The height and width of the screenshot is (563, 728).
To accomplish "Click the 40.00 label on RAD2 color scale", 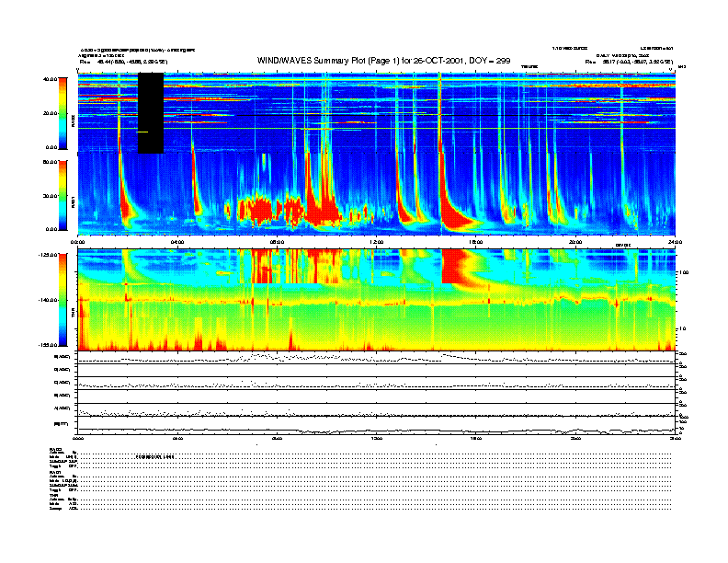I will pyautogui.click(x=50, y=79).
